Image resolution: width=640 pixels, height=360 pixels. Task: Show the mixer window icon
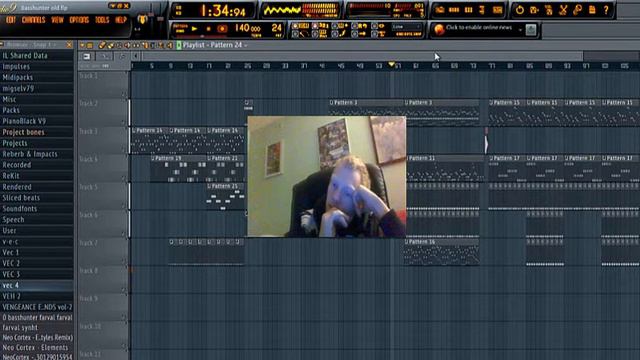497,10
